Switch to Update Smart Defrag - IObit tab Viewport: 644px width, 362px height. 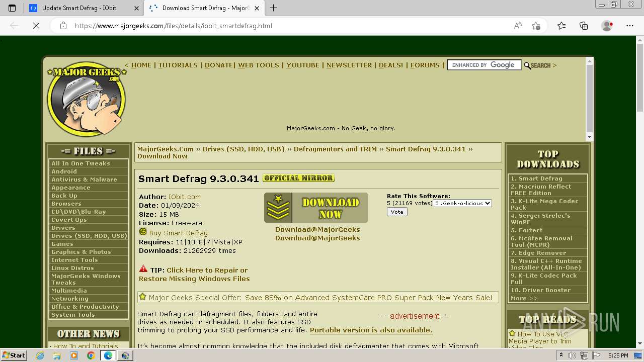point(78,8)
